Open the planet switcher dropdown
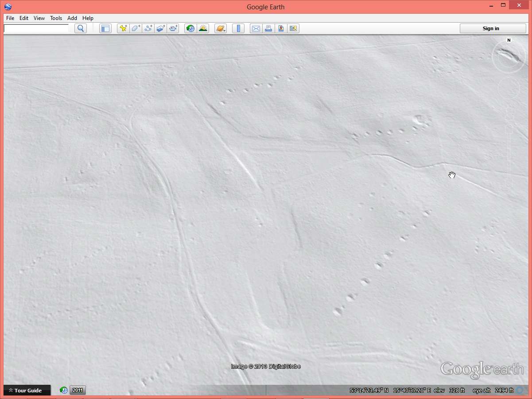The height and width of the screenshot is (399, 532). click(221, 28)
